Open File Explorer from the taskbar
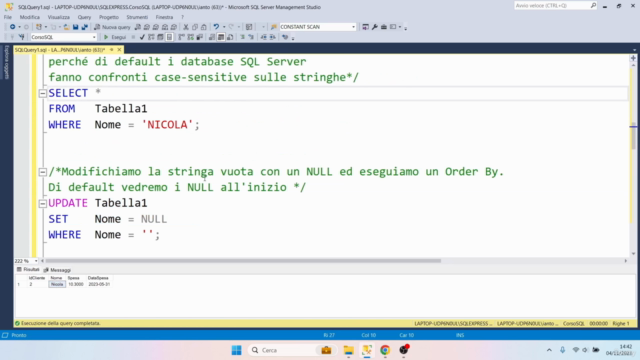Viewport: 640px width, 360px height. tap(348, 350)
